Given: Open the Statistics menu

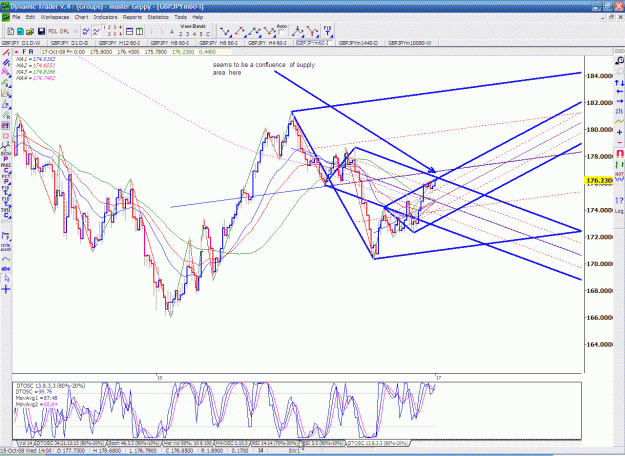Looking at the screenshot, I should tap(158, 17).
